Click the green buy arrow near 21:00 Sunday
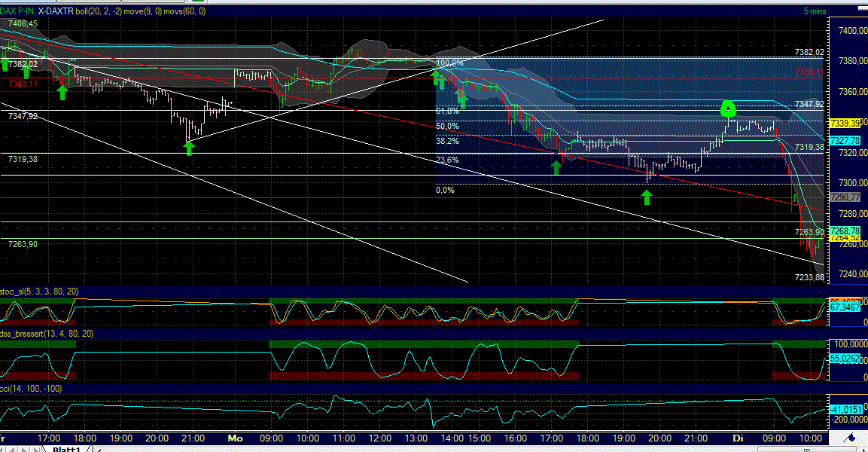Screen dimensions: 868x452 (x=188, y=148)
